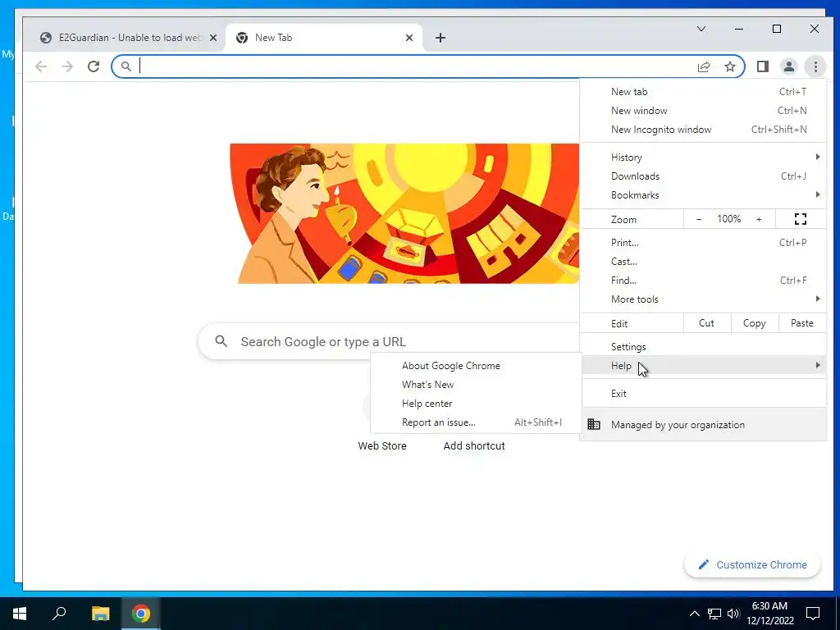Viewport: 840px width, 630px height.
Task: Select Report an issue
Action: tap(476, 422)
